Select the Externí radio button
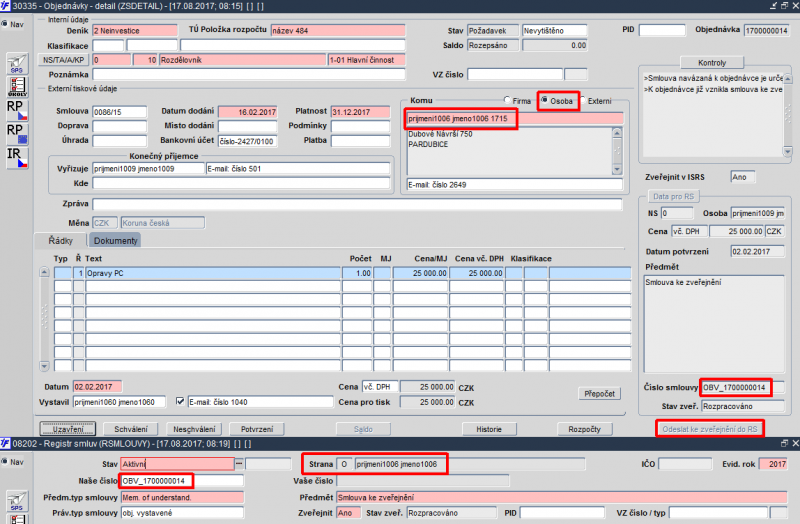Screen dimensions: 800x524 (x=583, y=101)
